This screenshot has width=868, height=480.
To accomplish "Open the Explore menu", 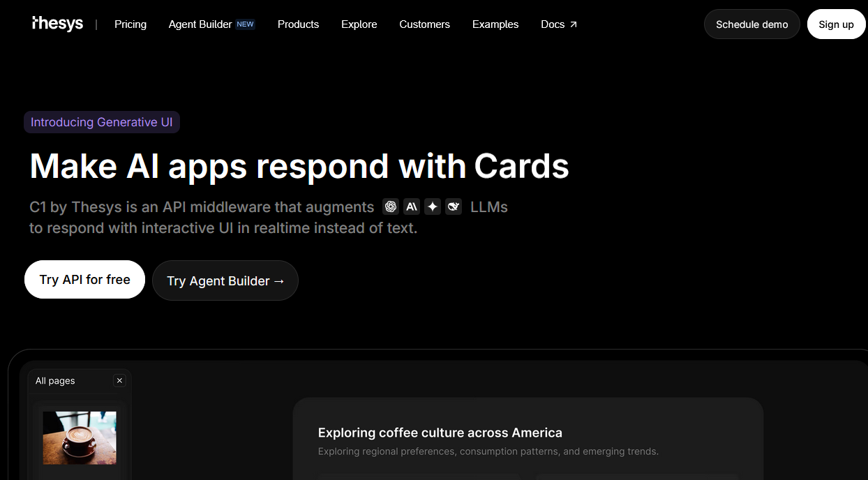I will (359, 24).
